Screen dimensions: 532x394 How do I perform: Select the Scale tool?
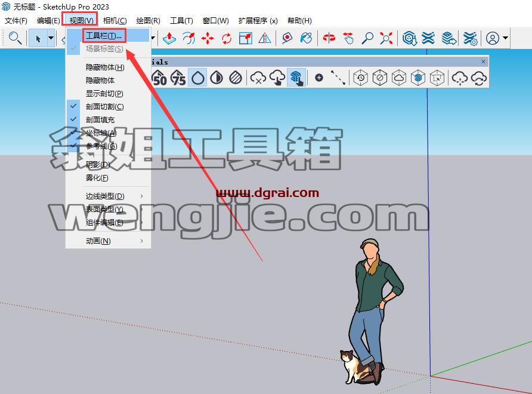pos(246,38)
